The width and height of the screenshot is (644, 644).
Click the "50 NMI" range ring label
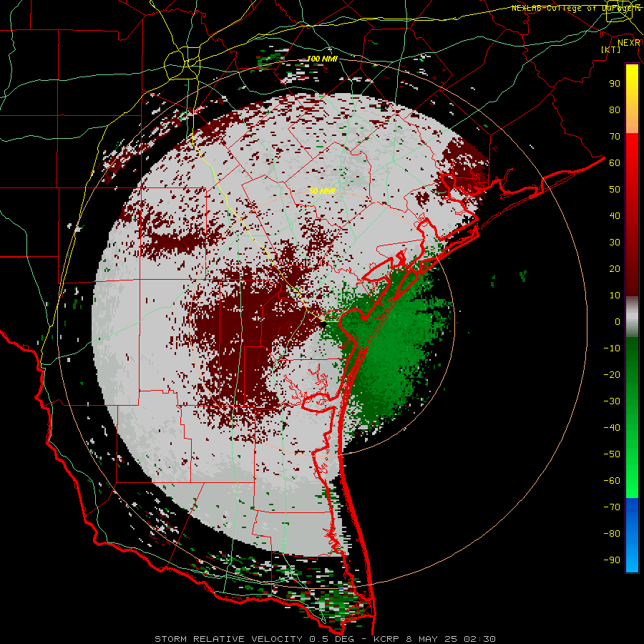(x=322, y=191)
